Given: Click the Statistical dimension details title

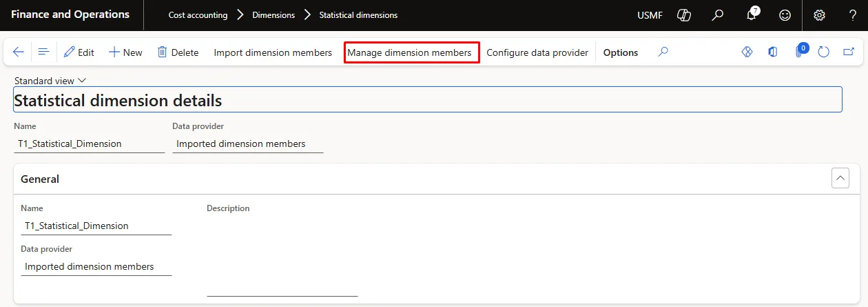Looking at the screenshot, I should [118, 101].
